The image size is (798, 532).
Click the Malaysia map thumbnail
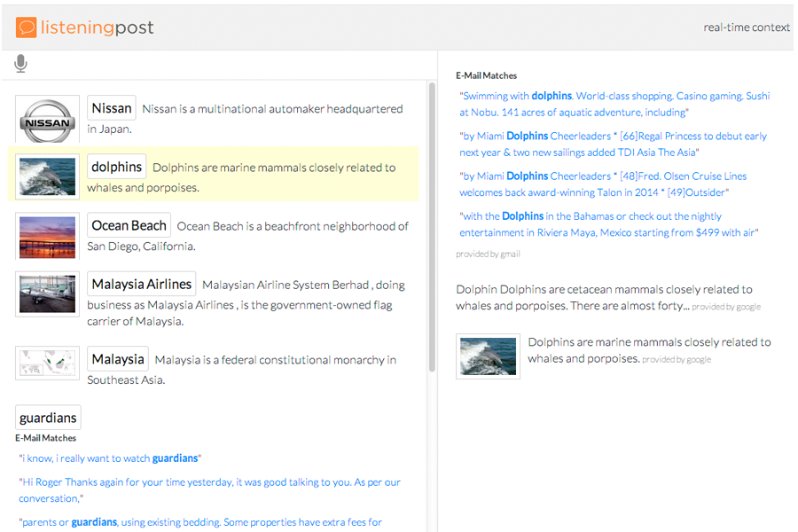(47, 364)
